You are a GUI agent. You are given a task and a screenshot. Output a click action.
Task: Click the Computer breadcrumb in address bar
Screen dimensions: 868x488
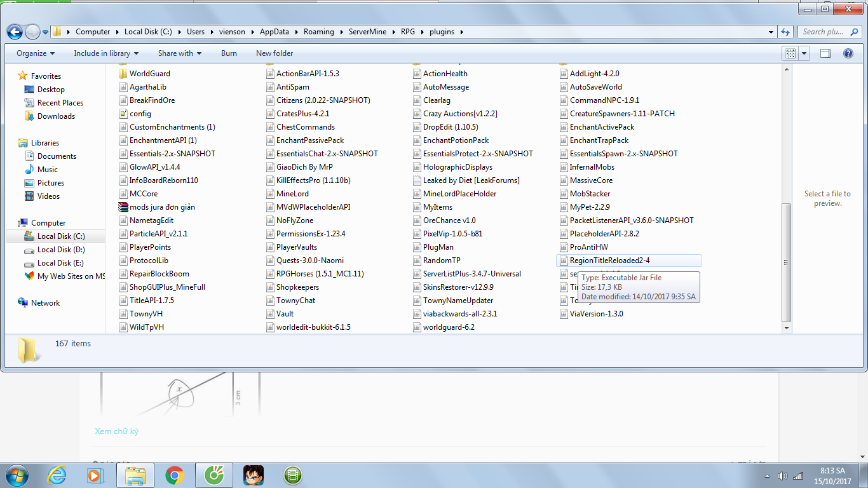coord(93,32)
